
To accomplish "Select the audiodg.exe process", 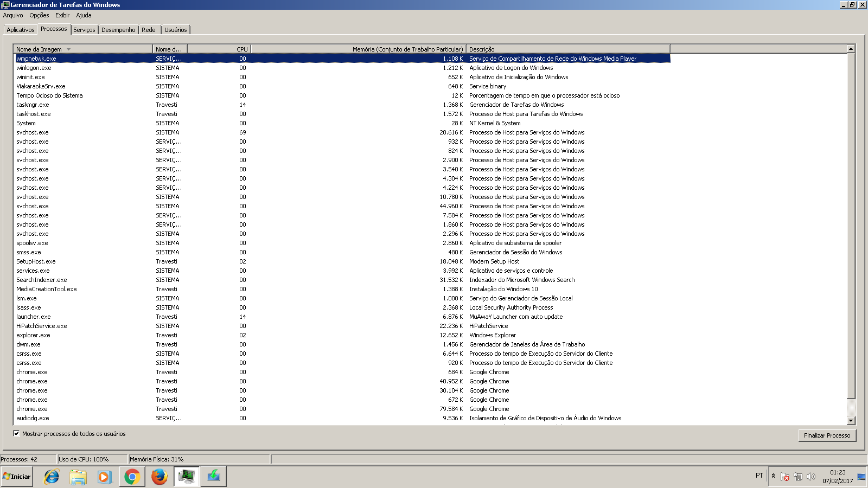I will click(342, 418).
